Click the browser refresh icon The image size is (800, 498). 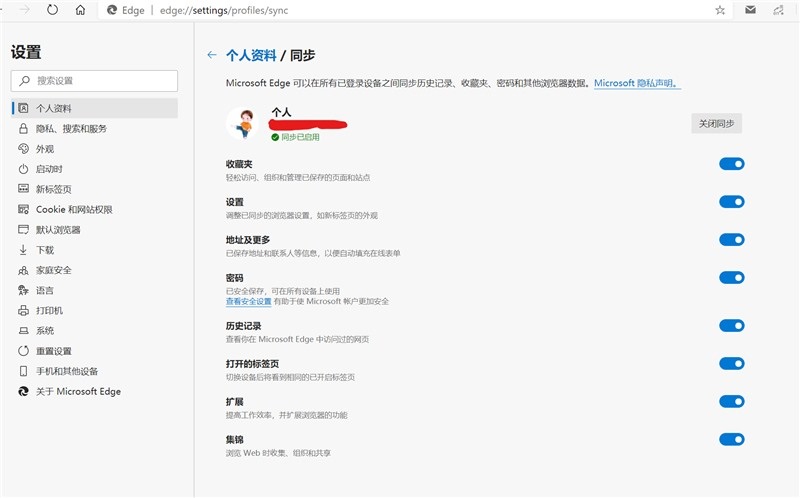[x=53, y=10]
